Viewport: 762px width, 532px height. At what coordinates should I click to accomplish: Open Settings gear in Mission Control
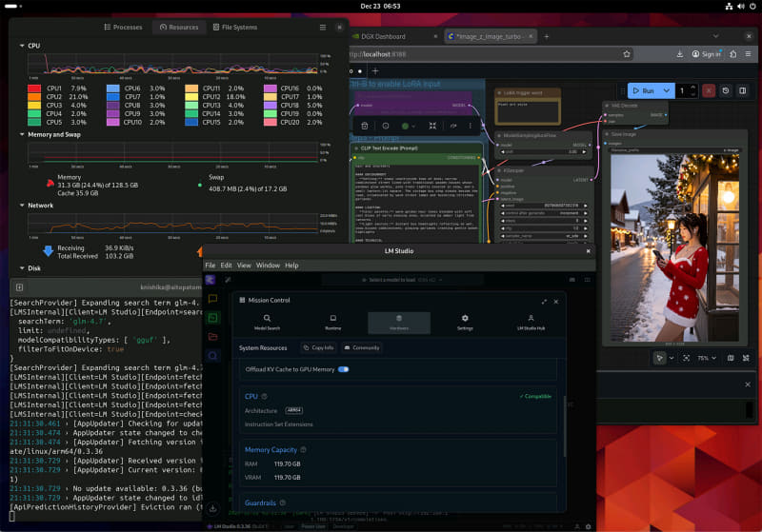465,323
